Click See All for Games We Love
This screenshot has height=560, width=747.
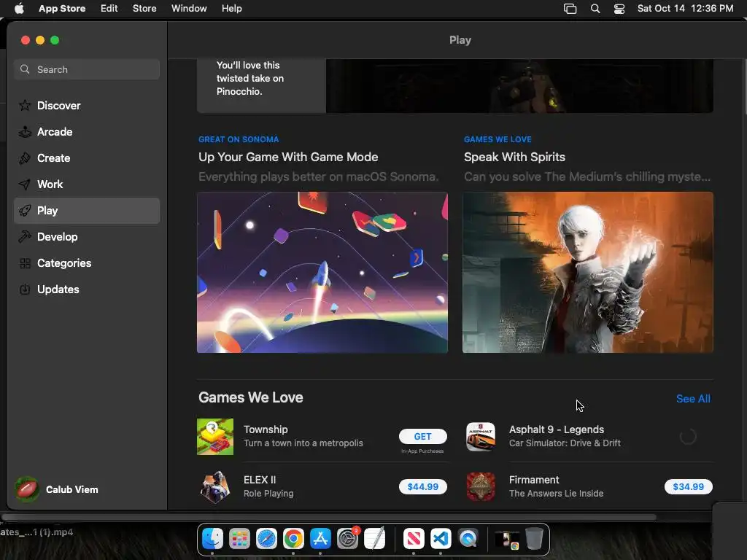point(693,399)
